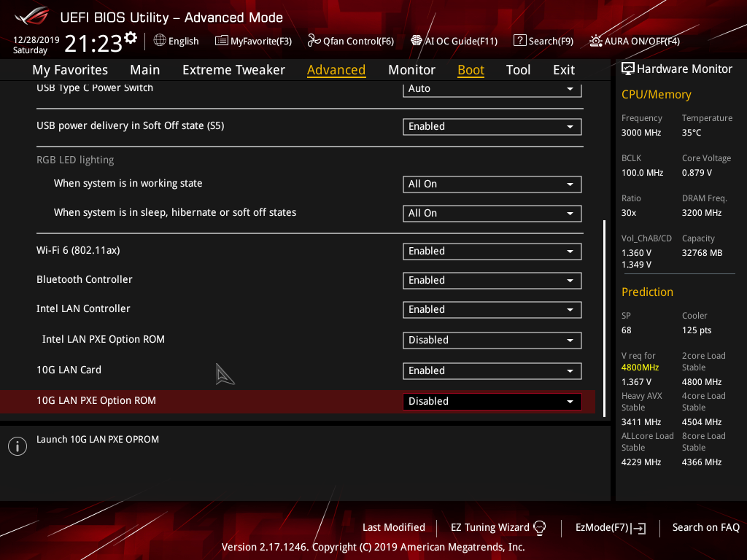Switch to the Main tab
The height and width of the screenshot is (560, 747).
pyautogui.click(x=145, y=70)
